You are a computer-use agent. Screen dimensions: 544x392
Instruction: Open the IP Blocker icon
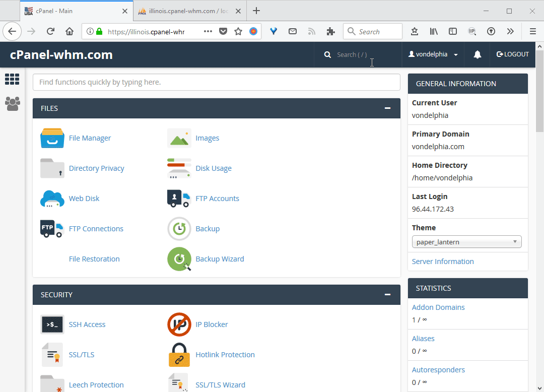(x=179, y=324)
